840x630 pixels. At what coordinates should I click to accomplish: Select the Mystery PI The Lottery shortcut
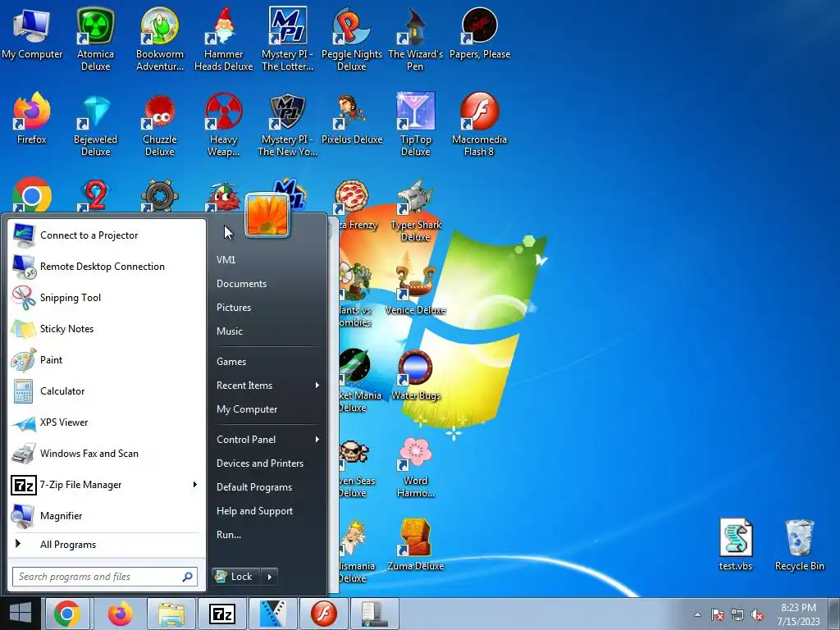click(288, 39)
